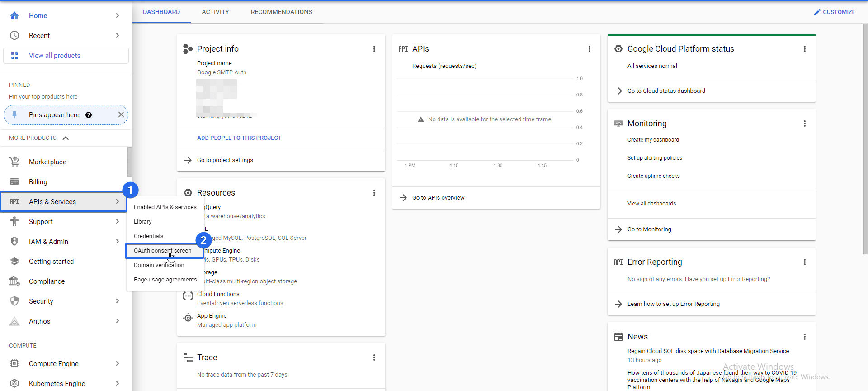
Task: Click the CUSTOMIZE button
Action: (835, 12)
